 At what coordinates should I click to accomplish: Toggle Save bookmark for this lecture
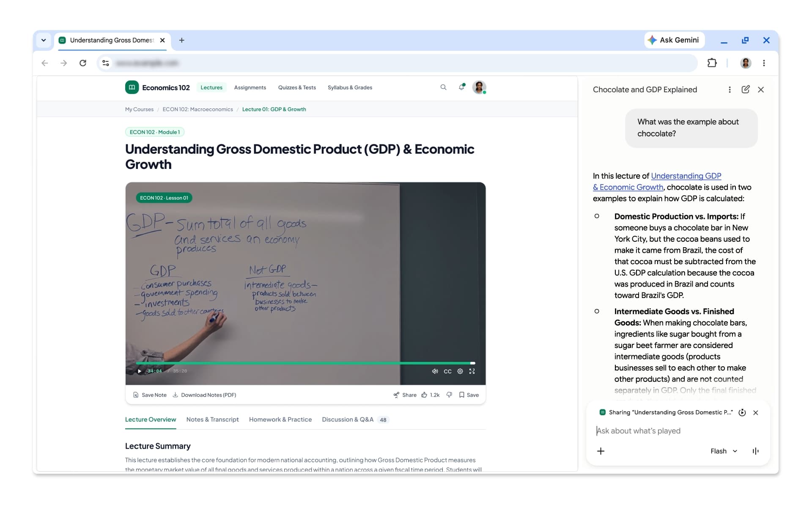tap(469, 395)
